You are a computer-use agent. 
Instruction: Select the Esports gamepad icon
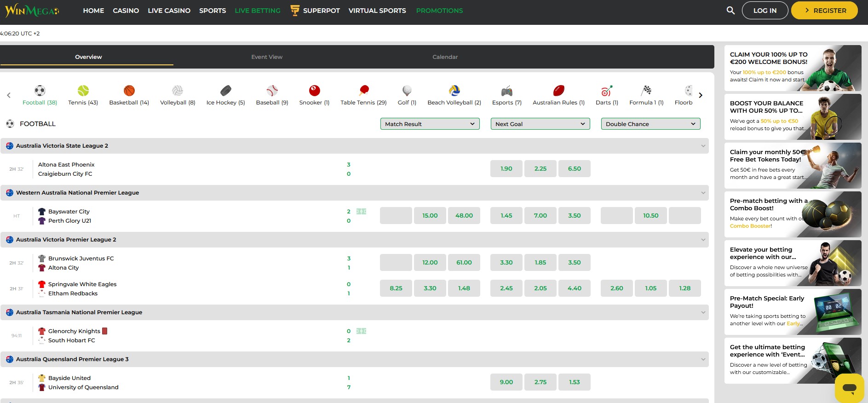coord(507,90)
